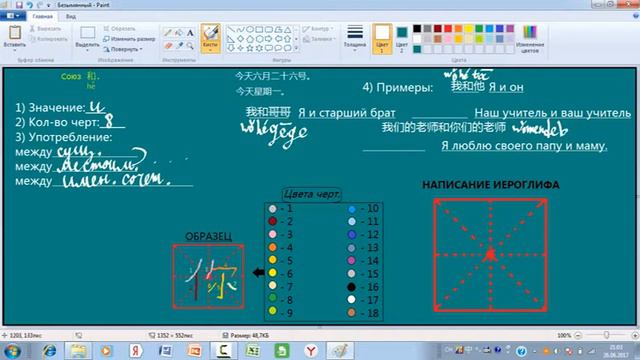Pick the purple color swatch
The width and height of the screenshot is (640, 360).
(510, 29)
